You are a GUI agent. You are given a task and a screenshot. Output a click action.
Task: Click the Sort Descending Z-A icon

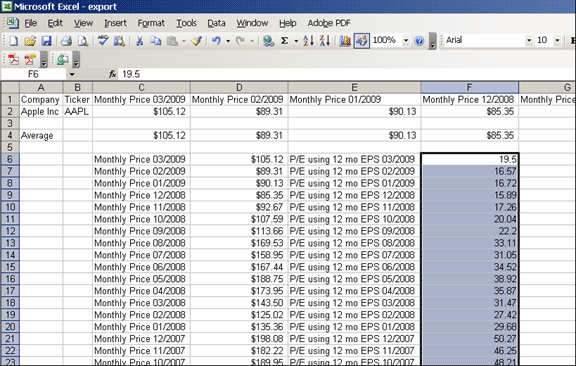pyautogui.click(x=325, y=40)
